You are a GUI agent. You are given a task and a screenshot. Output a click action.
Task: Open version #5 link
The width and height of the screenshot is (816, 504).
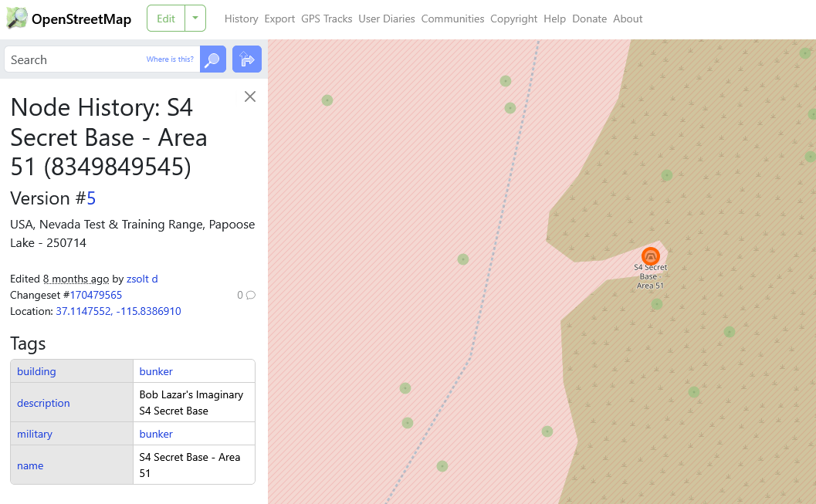[91, 198]
